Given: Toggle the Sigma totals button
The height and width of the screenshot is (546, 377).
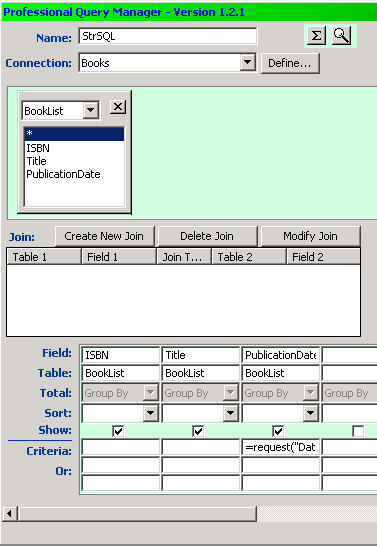Looking at the screenshot, I should pyautogui.click(x=316, y=36).
